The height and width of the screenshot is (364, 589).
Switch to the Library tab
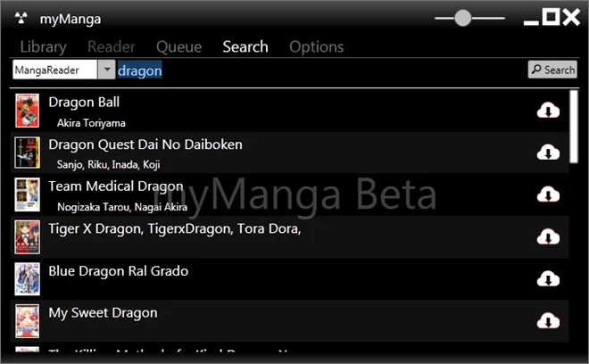pos(43,47)
